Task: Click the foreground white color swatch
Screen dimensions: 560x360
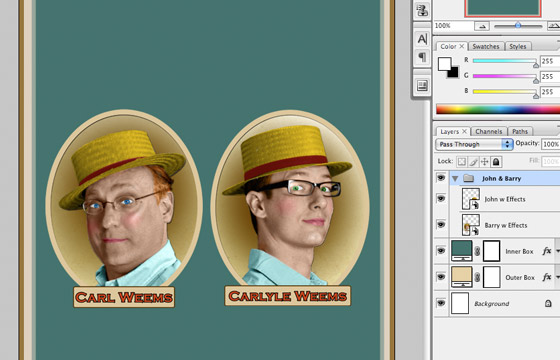Action: 444,64
